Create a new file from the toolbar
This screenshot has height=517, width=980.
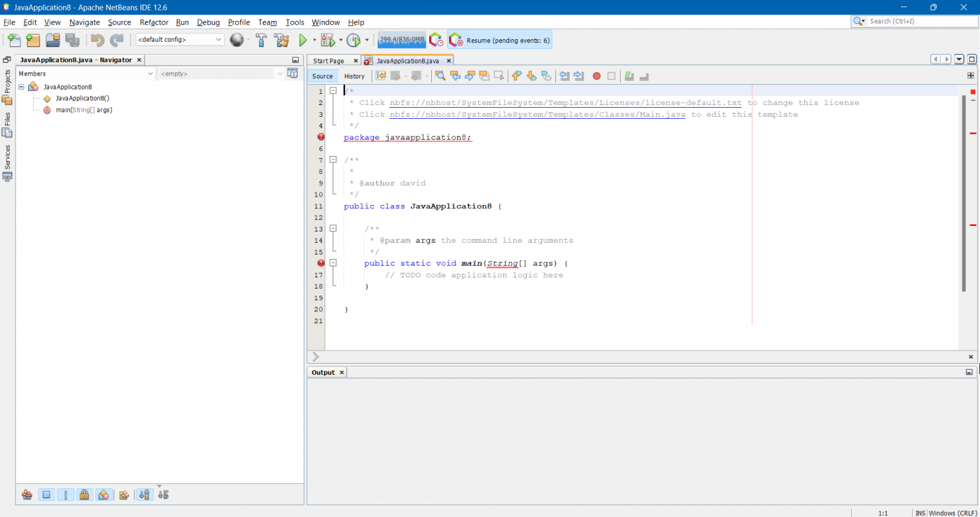pos(14,40)
